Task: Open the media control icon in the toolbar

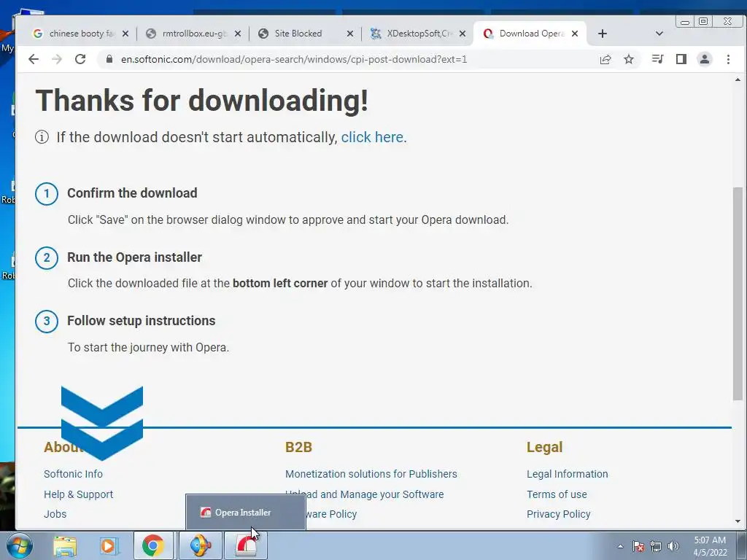Action: (x=658, y=59)
